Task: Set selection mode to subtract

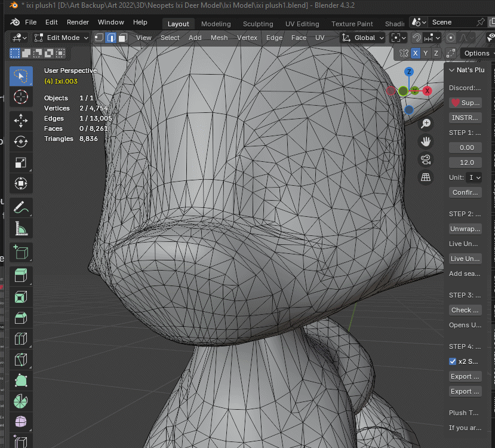Action: pos(38,53)
